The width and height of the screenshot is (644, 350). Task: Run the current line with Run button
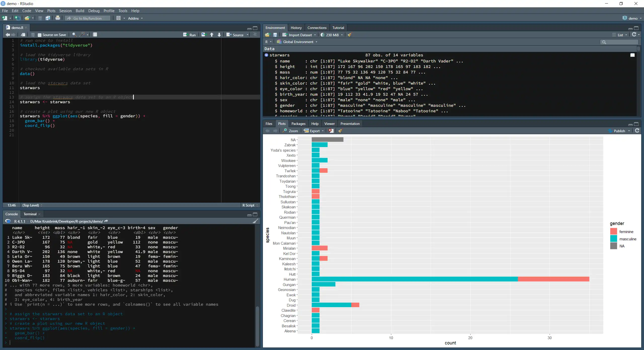[x=189, y=35]
